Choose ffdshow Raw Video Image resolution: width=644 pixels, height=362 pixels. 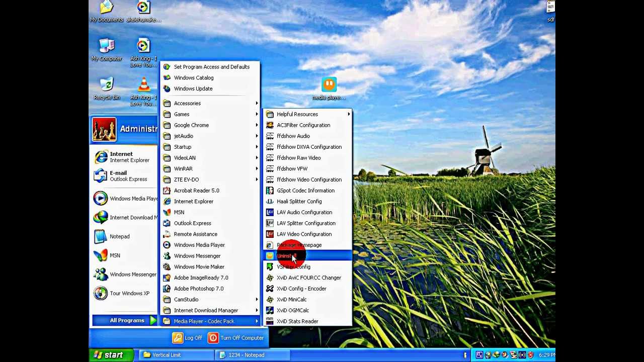[308, 158]
